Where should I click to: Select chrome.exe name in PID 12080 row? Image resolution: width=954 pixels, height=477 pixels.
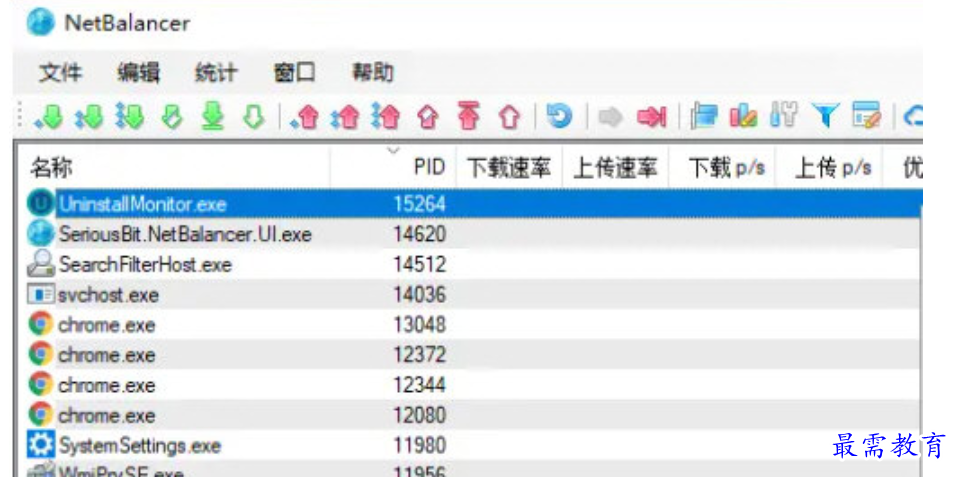107,416
